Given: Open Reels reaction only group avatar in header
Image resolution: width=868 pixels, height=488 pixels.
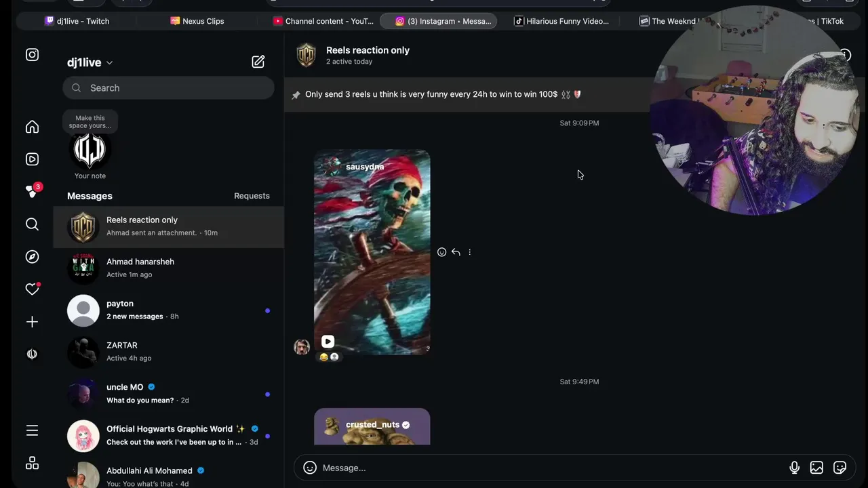Looking at the screenshot, I should tap(307, 55).
